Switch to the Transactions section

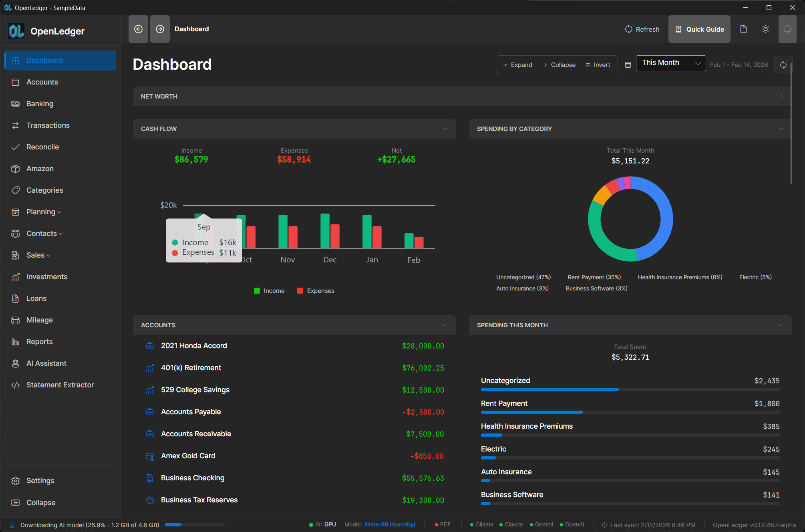(x=47, y=125)
